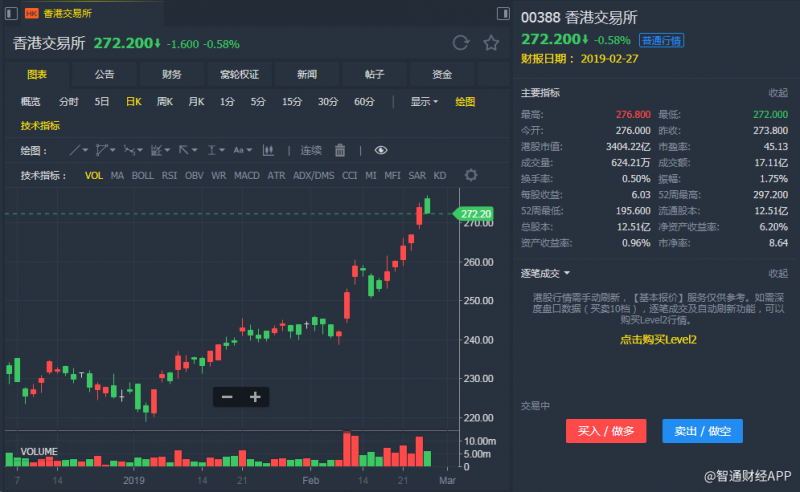Image resolution: width=800 pixels, height=492 pixels.
Task: Open the 资金 tab
Action: coord(442,75)
